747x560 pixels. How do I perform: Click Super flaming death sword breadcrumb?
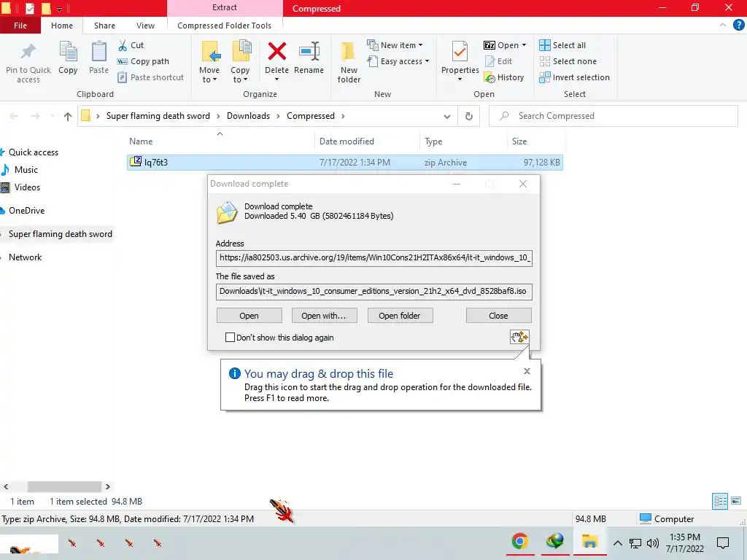(x=158, y=116)
